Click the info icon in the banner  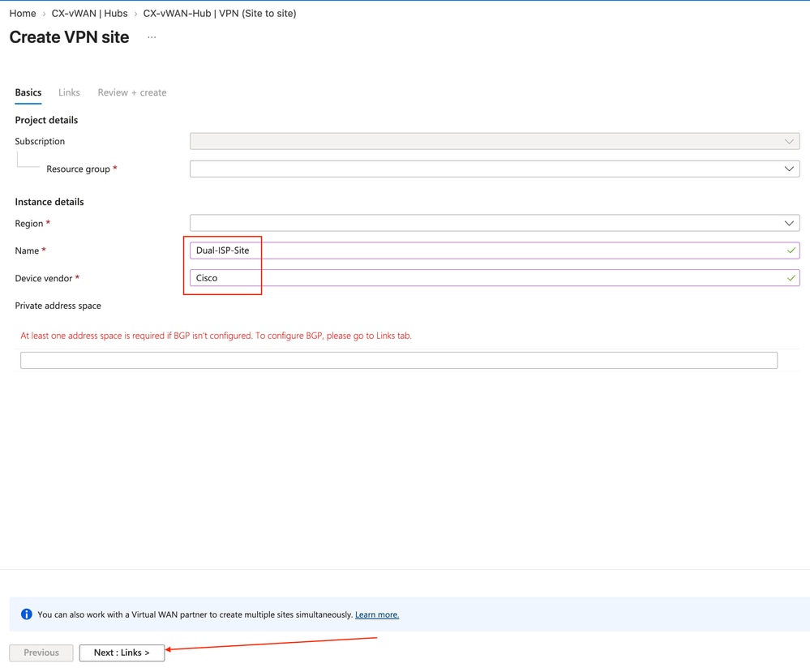point(26,614)
